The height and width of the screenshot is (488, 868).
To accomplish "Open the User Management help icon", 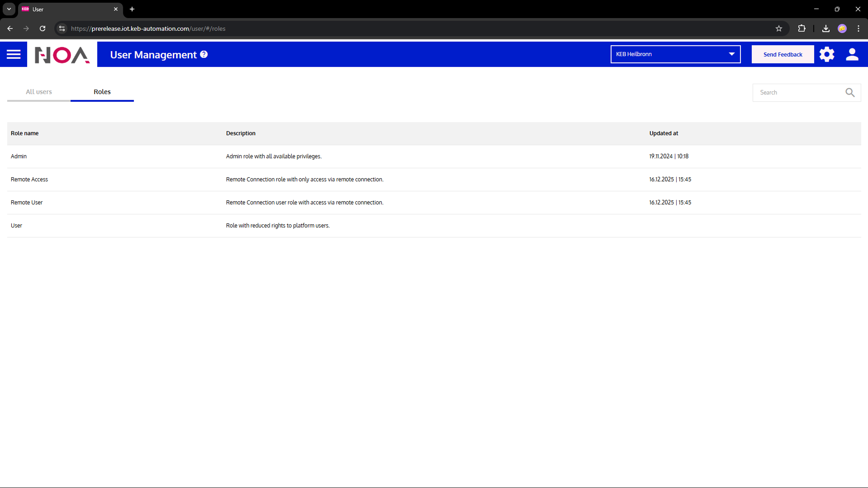I will 204,54.
